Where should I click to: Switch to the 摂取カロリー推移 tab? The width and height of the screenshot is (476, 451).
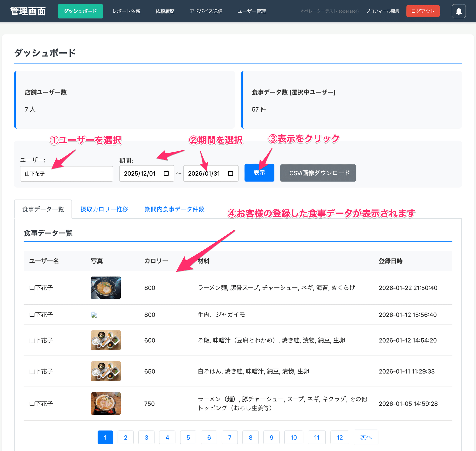pyautogui.click(x=104, y=209)
